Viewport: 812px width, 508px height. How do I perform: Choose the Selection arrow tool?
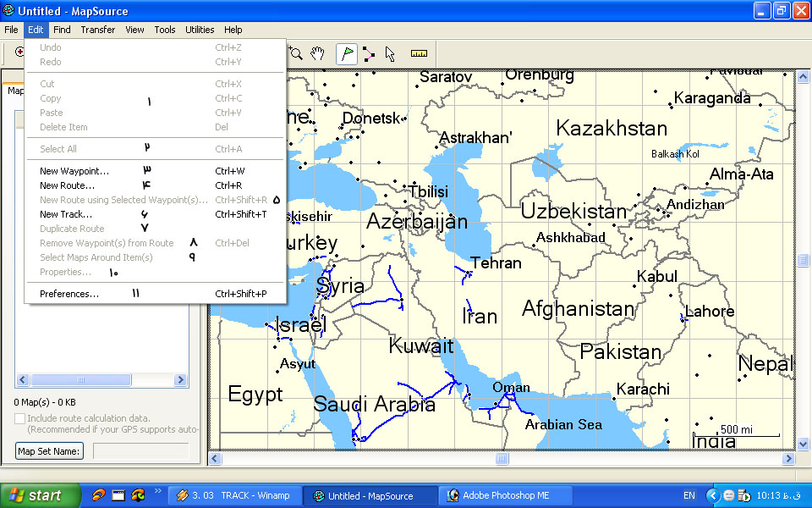tap(390, 53)
